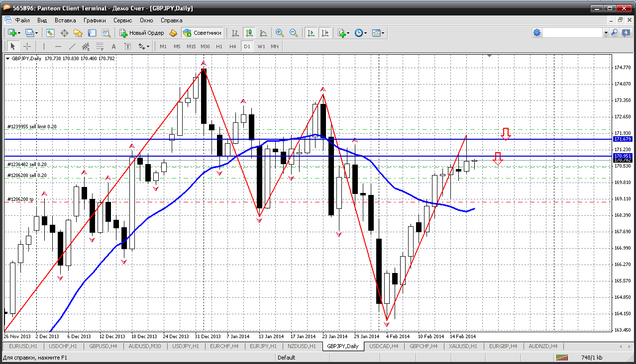The height and width of the screenshot is (364, 636).
Task: Zoom out of the chart
Action: coord(294,33)
